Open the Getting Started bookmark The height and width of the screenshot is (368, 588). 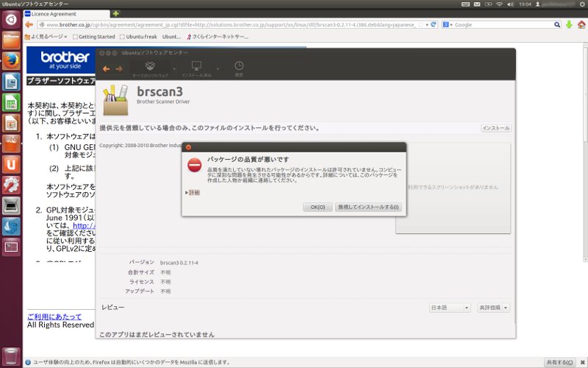[94, 36]
